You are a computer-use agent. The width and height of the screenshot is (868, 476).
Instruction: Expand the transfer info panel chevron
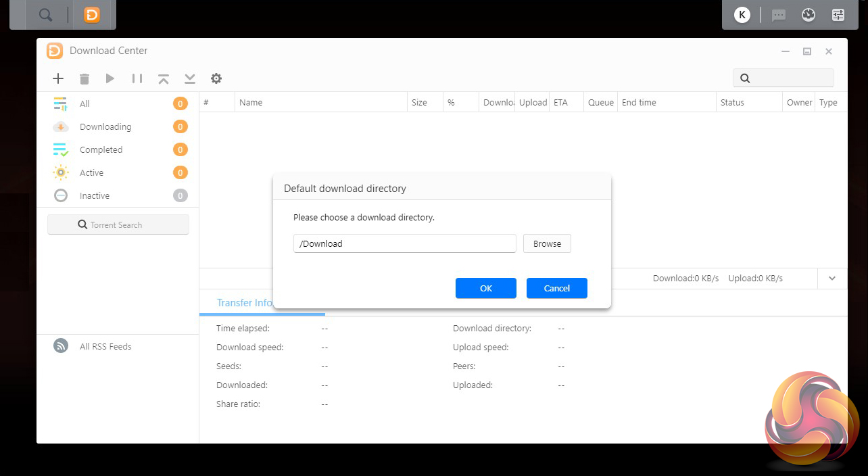(832, 279)
